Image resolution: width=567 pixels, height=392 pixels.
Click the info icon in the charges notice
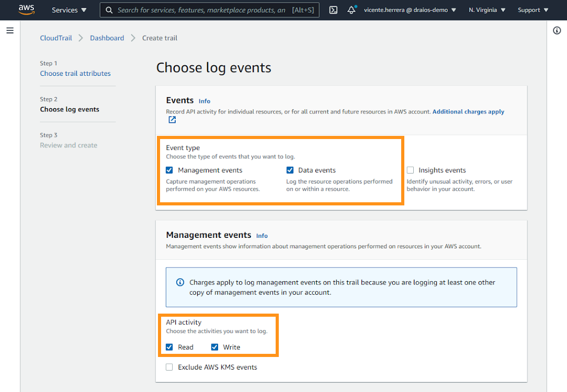coord(180,282)
